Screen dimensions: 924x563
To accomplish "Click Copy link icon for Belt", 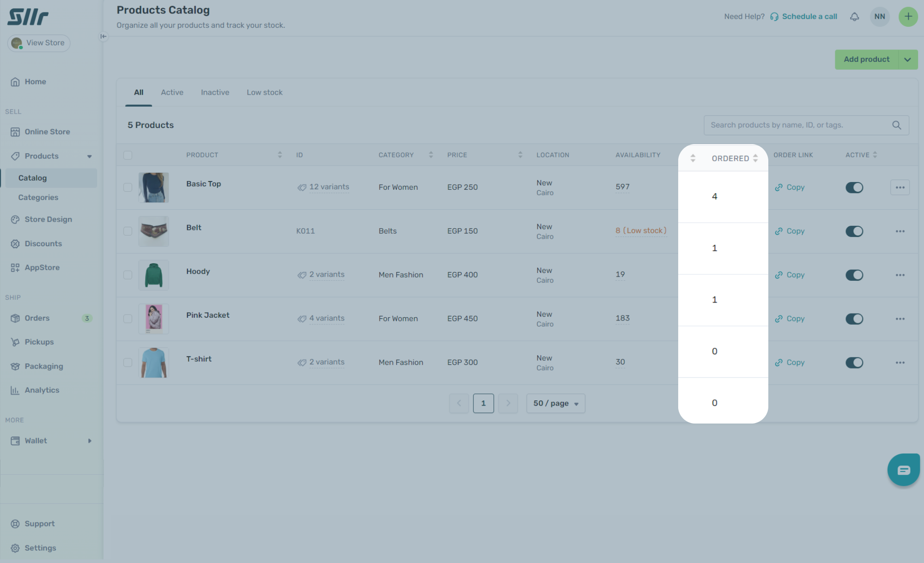I will tap(779, 231).
